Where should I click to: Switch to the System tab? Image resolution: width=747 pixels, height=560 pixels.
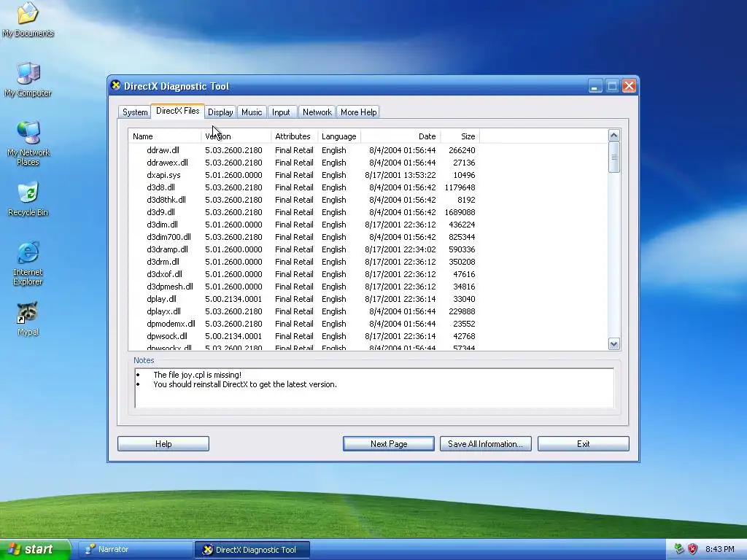[x=135, y=112]
